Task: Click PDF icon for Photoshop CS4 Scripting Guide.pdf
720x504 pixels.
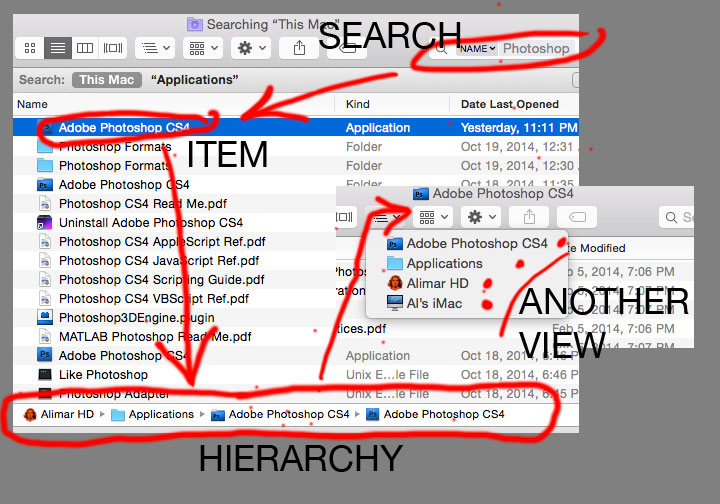Action: (45, 280)
